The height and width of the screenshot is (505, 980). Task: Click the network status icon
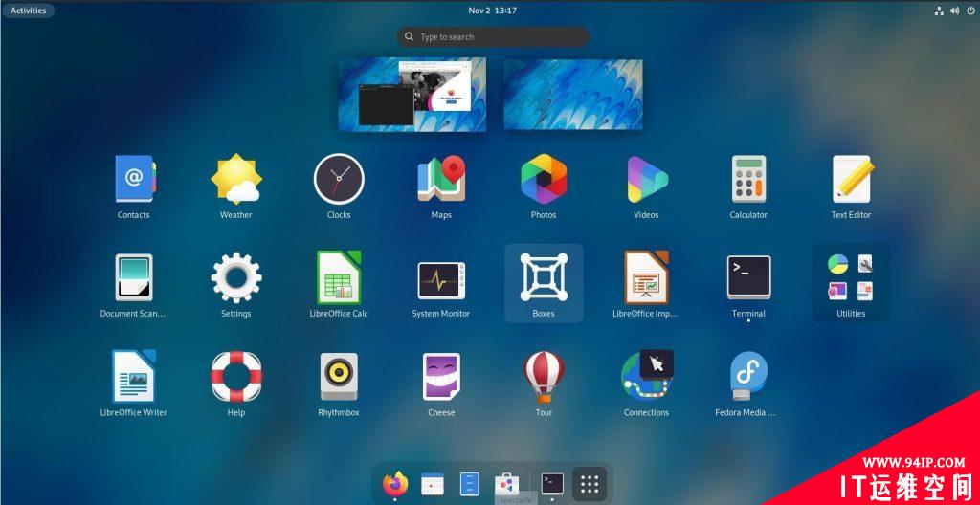(x=939, y=10)
